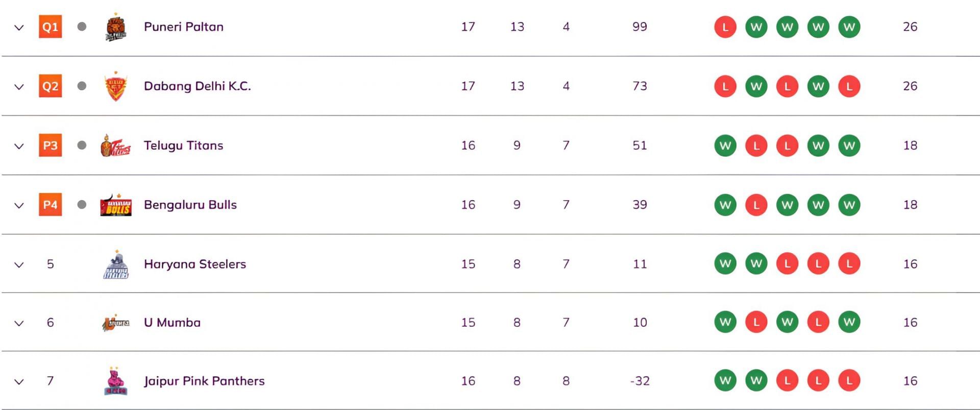Click the Jaipur Pink Panthers team logo
980x410 pixels.
(116, 381)
